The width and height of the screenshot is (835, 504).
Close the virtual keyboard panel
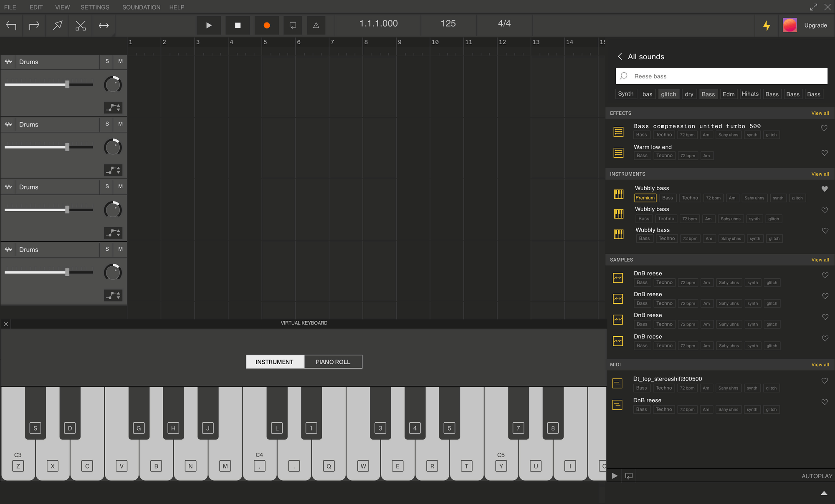coord(6,324)
